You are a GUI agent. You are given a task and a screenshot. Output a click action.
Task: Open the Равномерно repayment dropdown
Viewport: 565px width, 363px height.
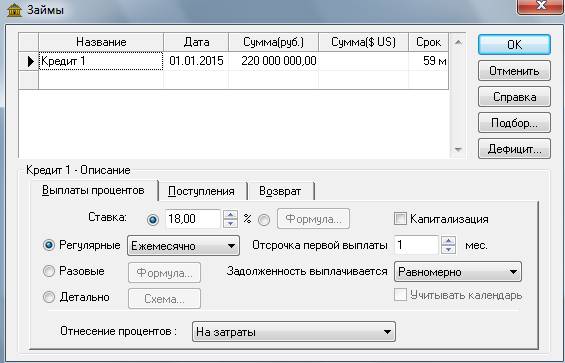(458, 272)
